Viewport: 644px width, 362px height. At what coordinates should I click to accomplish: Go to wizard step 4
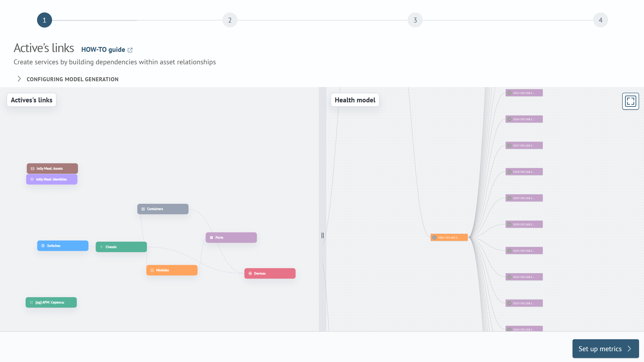600,20
